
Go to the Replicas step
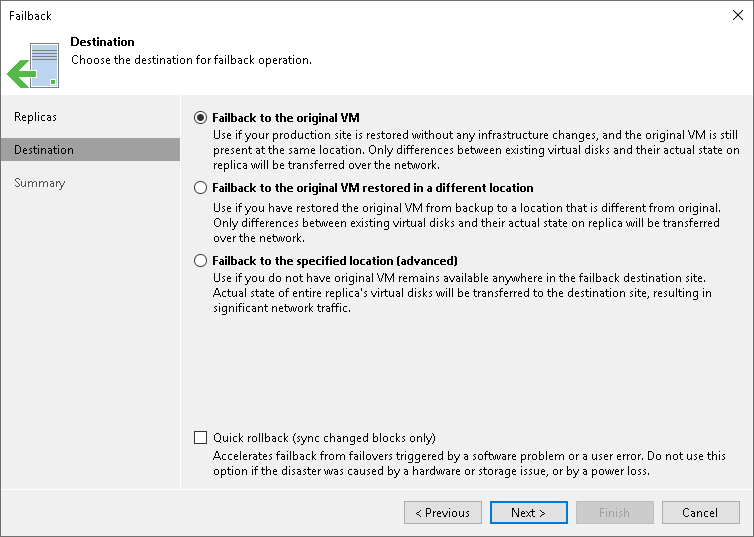[x=35, y=117]
